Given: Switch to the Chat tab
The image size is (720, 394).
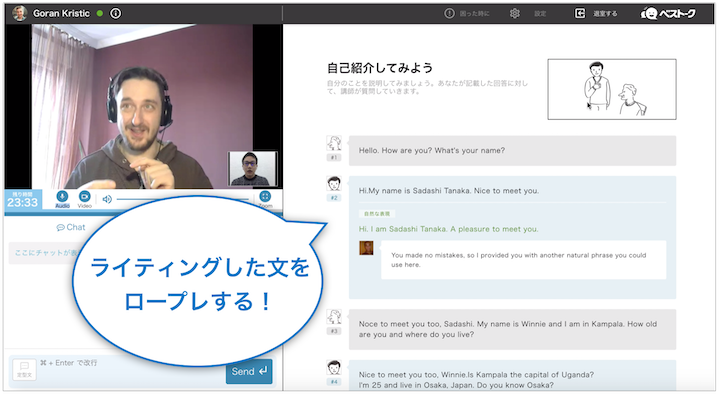Looking at the screenshot, I should tap(71, 227).
